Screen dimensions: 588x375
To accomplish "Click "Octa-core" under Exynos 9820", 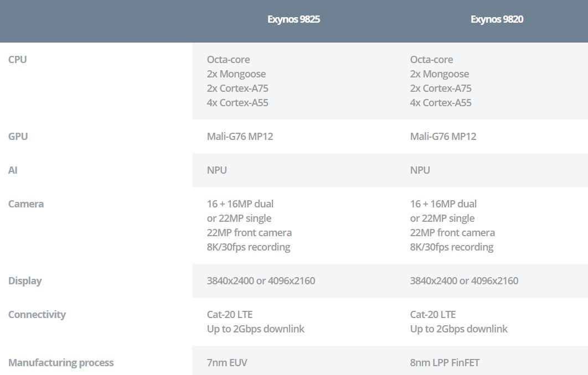I will (x=432, y=60).
